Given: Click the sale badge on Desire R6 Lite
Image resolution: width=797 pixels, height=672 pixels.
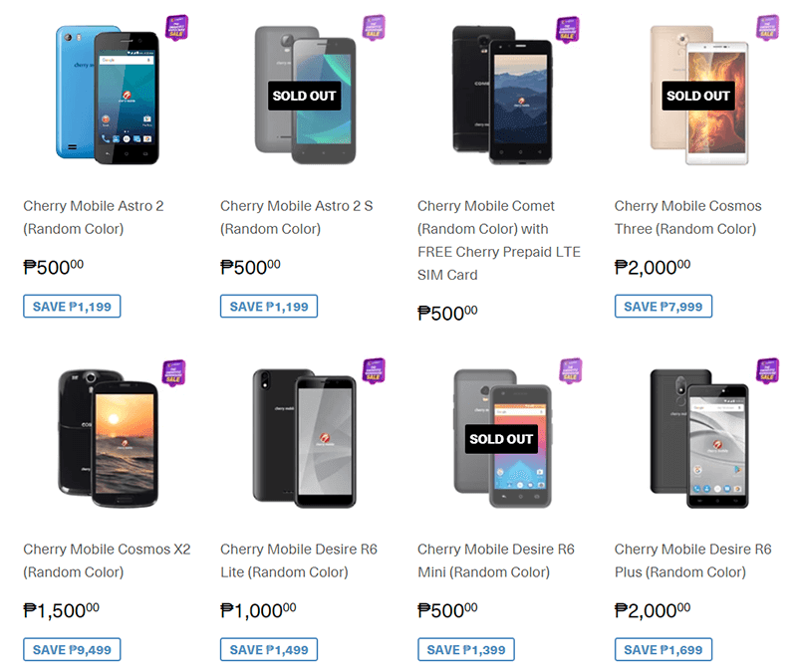Looking at the screenshot, I should [374, 370].
